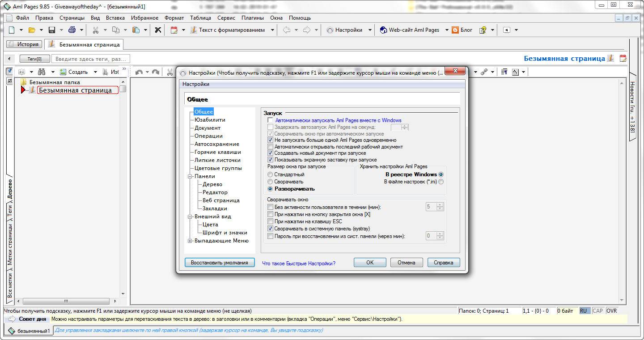This screenshot has width=644, height=340.
Task: Open the Вставка menu
Action: pyautogui.click(x=115, y=18)
